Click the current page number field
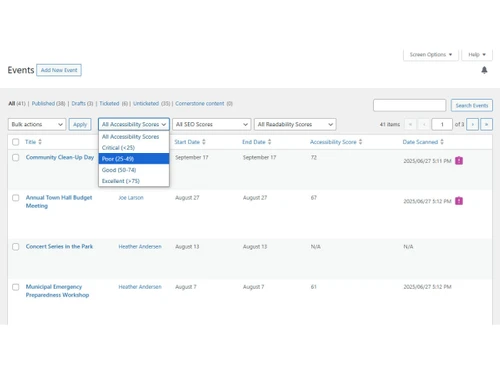 point(442,124)
